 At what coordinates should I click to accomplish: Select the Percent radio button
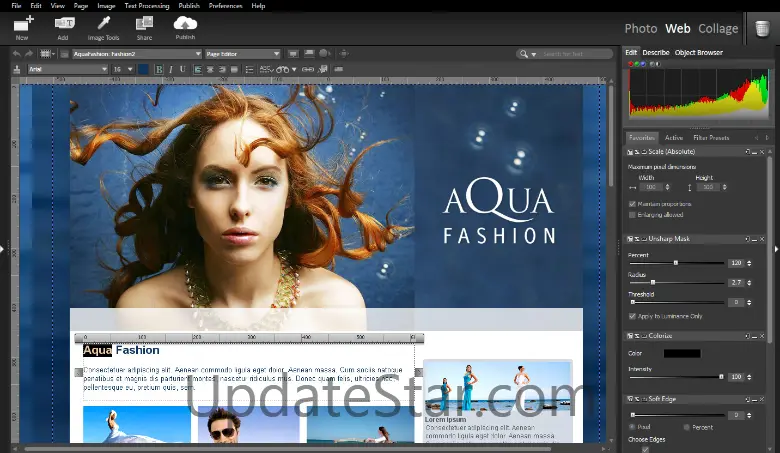tap(684, 427)
